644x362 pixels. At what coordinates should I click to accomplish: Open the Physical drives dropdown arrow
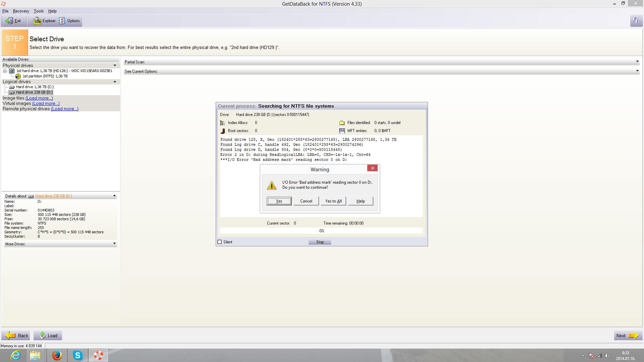(x=115, y=65)
